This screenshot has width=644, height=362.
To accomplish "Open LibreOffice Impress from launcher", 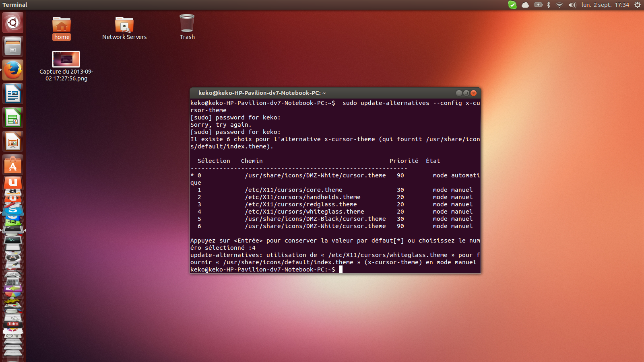I will [13, 141].
